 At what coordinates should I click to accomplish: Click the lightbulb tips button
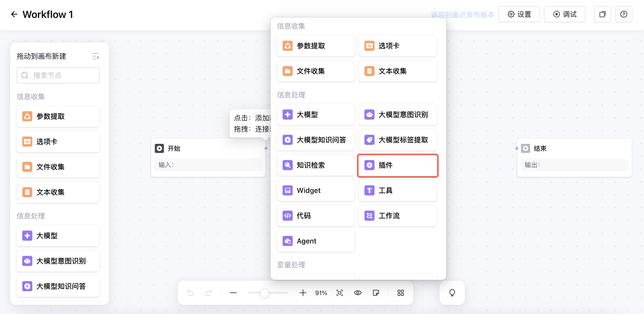[452, 293]
